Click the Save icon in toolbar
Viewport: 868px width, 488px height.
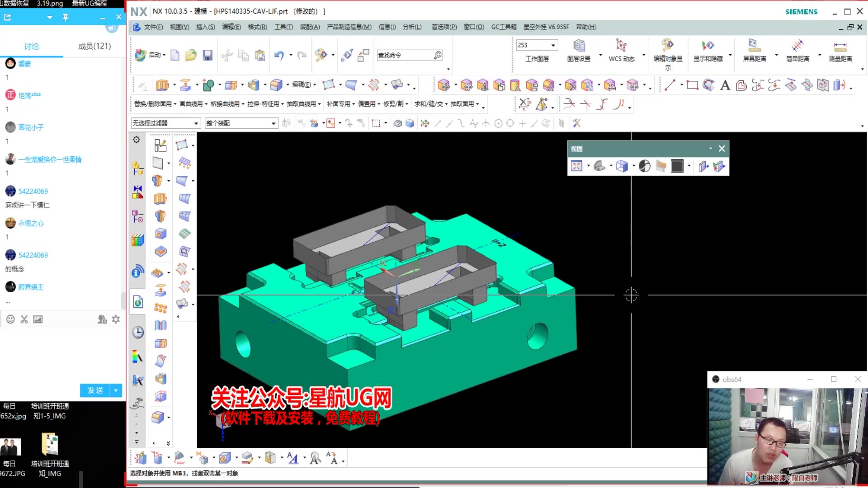coord(208,55)
